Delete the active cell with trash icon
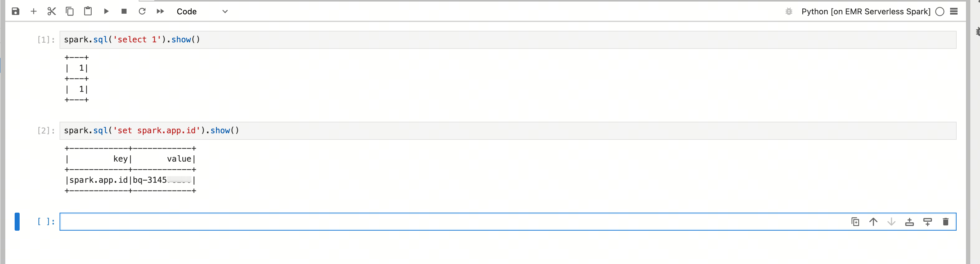The width and height of the screenshot is (980, 264). (945, 222)
